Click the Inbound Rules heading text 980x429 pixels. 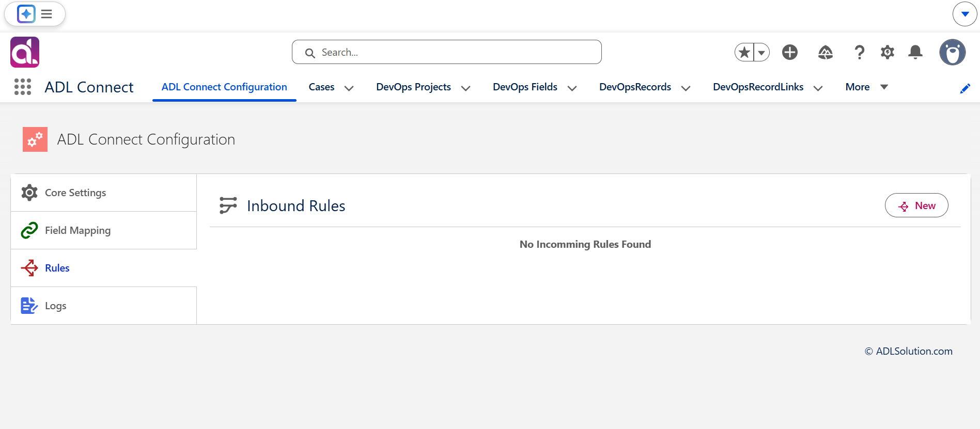[x=296, y=205]
